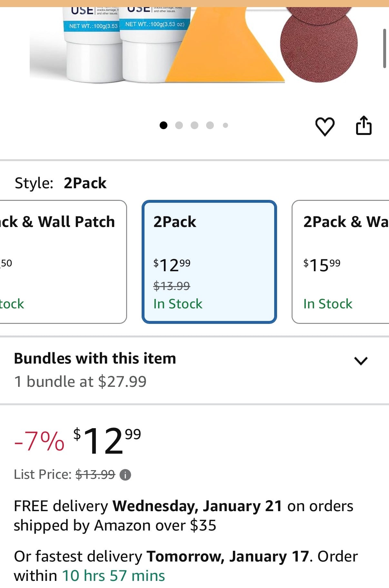Image resolution: width=389 pixels, height=588 pixels.
Task: Choose the 2Pack & Wall Patch style
Action: [x=340, y=262]
